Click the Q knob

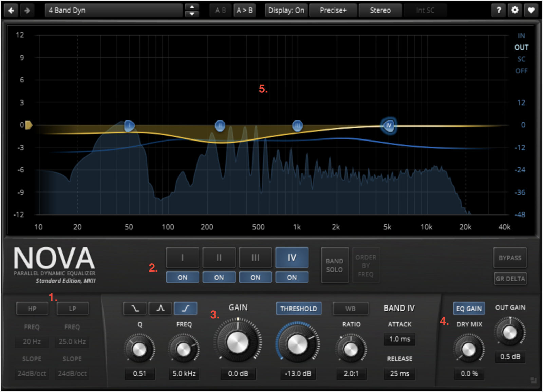coord(139,349)
